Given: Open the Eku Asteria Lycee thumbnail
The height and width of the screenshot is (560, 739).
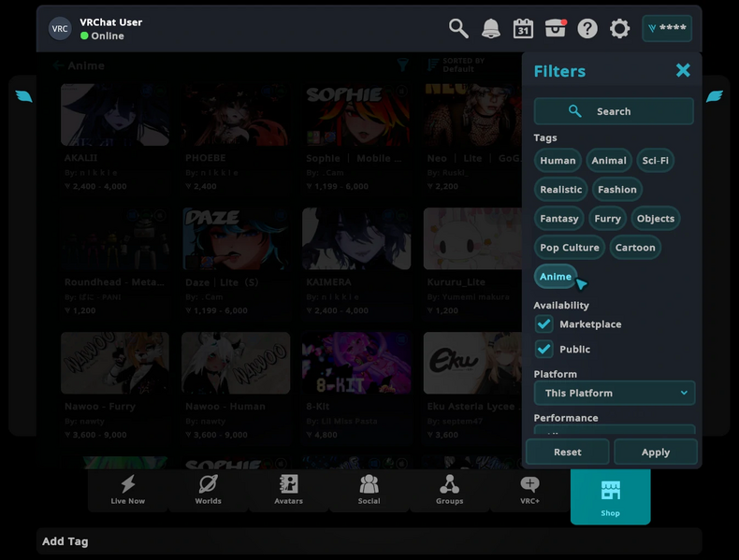Looking at the screenshot, I should pos(472,363).
